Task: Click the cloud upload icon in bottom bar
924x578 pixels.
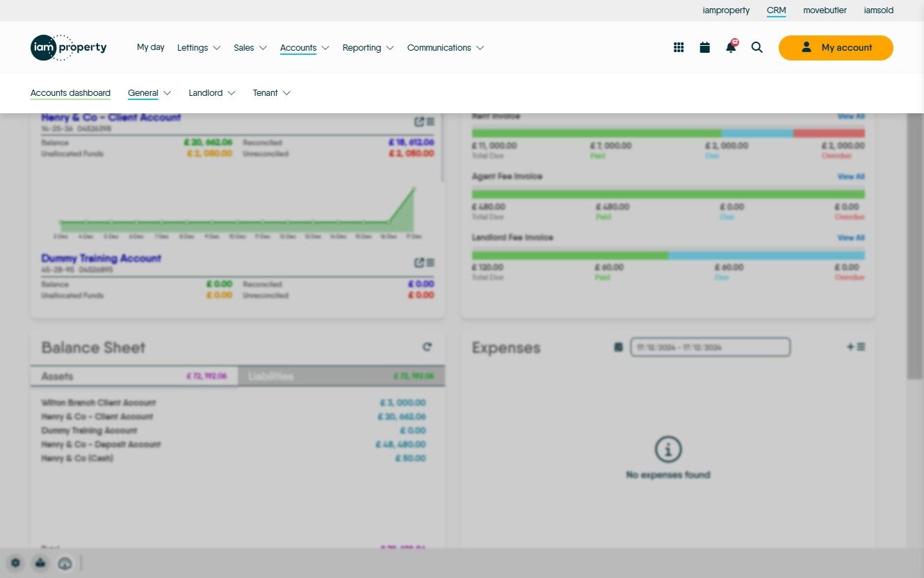Action: [x=65, y=563]
